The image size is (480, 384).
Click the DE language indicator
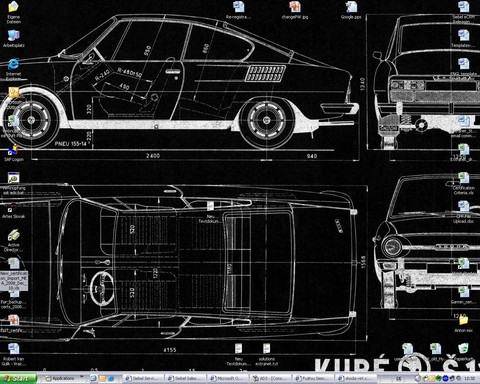(398, 379)
